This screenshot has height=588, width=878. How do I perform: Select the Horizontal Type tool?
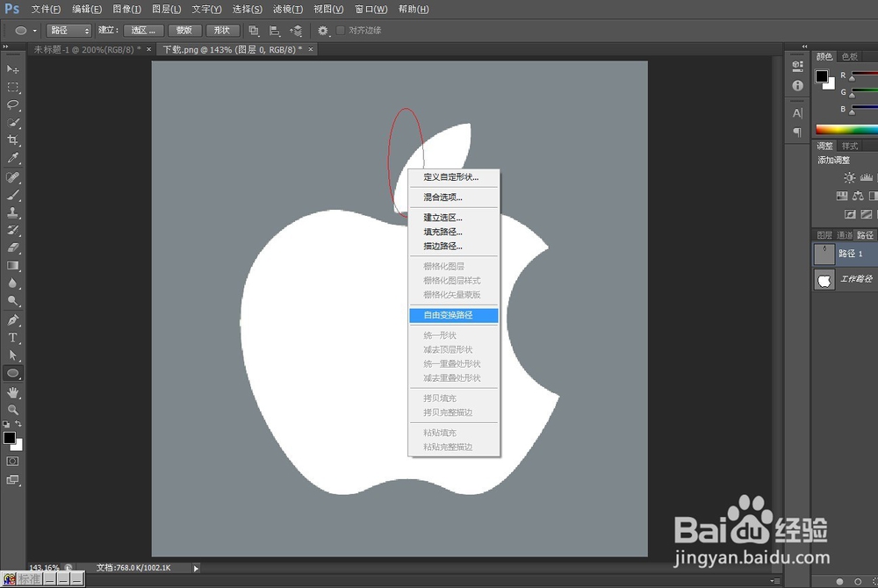(x=13, y=338)
